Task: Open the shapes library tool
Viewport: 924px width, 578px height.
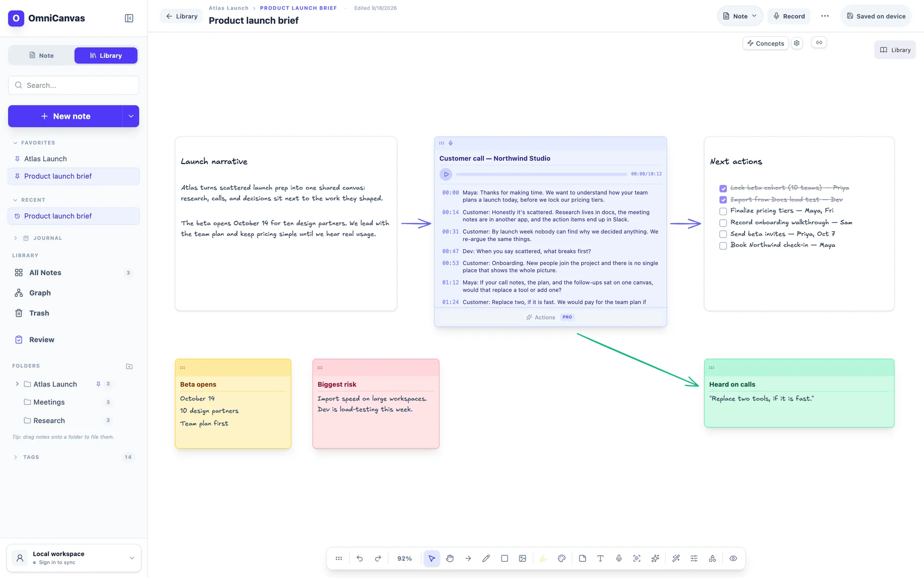Action: (x=712, y=559)
